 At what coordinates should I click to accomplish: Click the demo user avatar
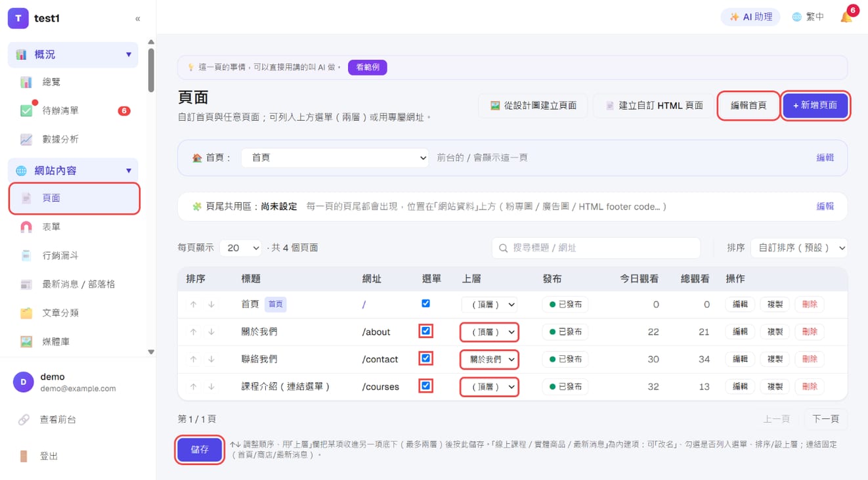pyautogui.click(x=24, y=382)
